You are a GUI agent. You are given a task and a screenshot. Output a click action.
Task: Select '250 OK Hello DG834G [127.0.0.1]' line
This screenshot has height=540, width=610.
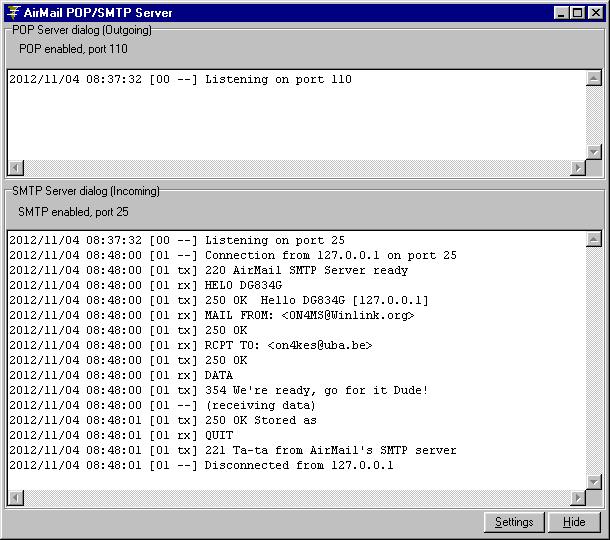(219, 300)
